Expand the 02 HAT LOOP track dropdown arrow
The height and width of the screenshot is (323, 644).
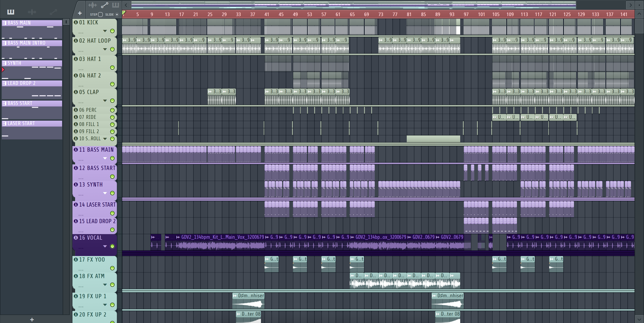click(105, 49)
